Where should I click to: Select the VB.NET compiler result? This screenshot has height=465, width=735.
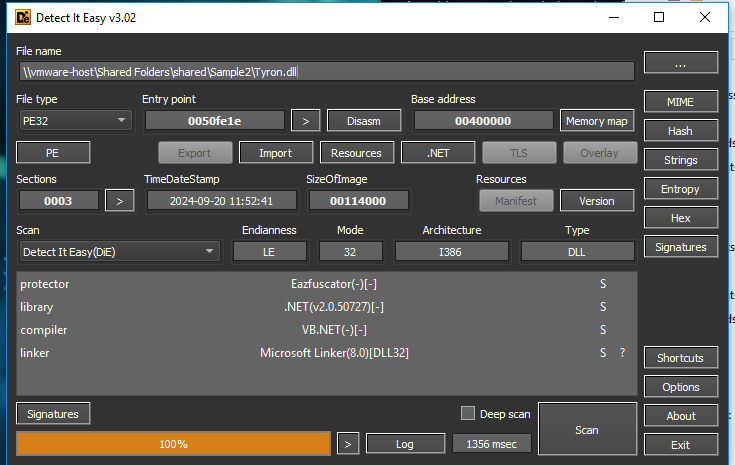coord(334,330)
